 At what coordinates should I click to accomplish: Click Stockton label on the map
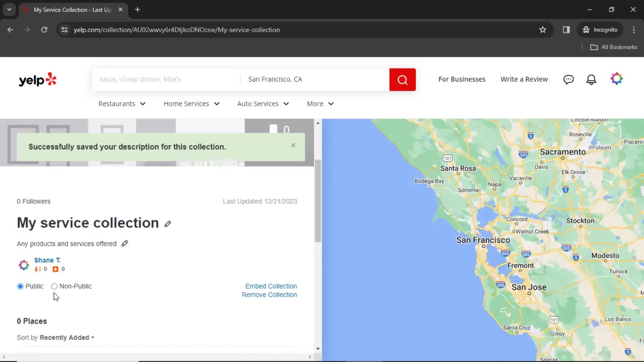[x=580, y=221]
